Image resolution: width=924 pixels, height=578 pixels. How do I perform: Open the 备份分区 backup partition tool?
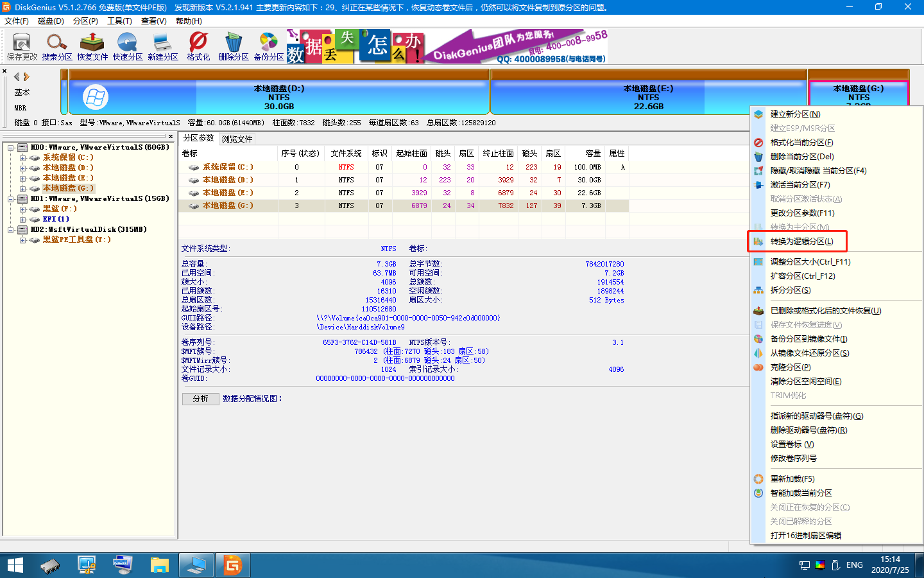(x=269, y=46)
